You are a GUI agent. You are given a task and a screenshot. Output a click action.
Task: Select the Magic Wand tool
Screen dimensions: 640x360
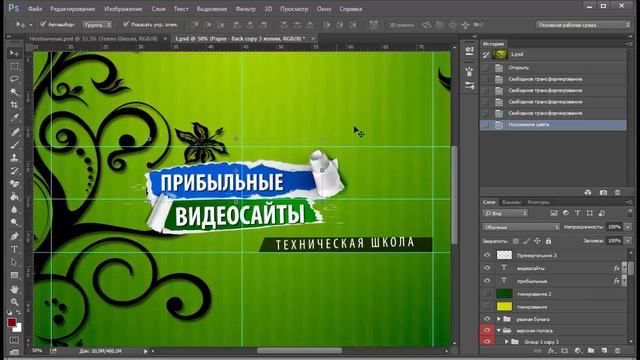pyautogui.click(x=14, y=92)
